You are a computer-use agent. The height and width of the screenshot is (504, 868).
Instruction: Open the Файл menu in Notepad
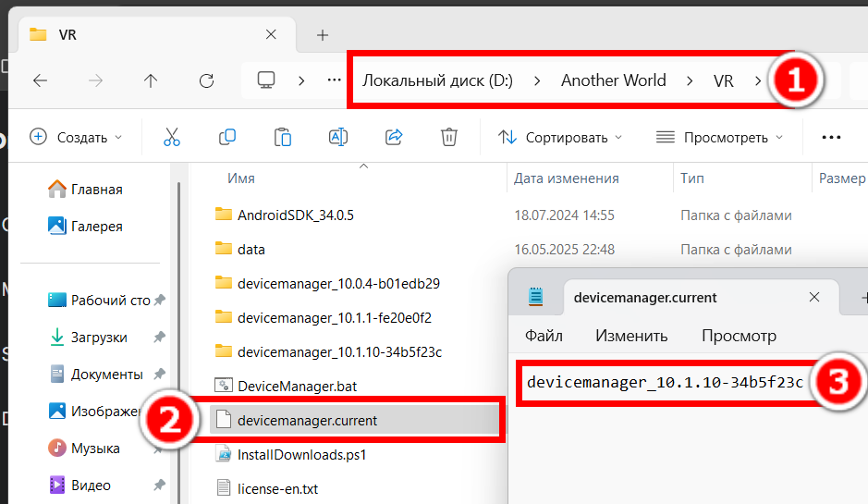tap(544, 336)
